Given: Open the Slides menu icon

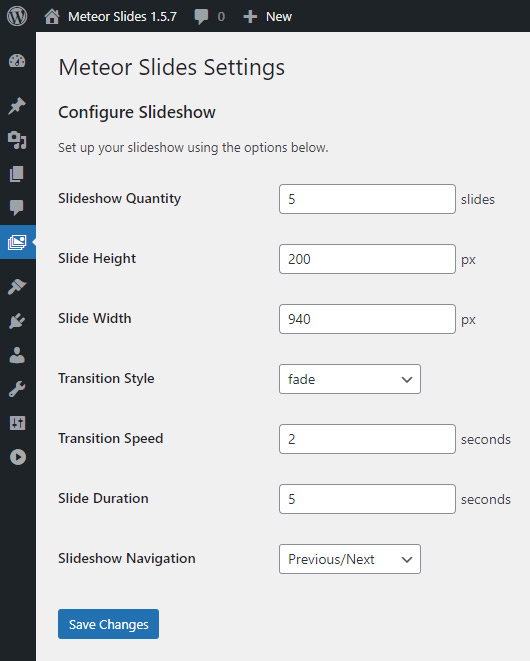Looking at the screenshot, I should (x=17, y=242).
